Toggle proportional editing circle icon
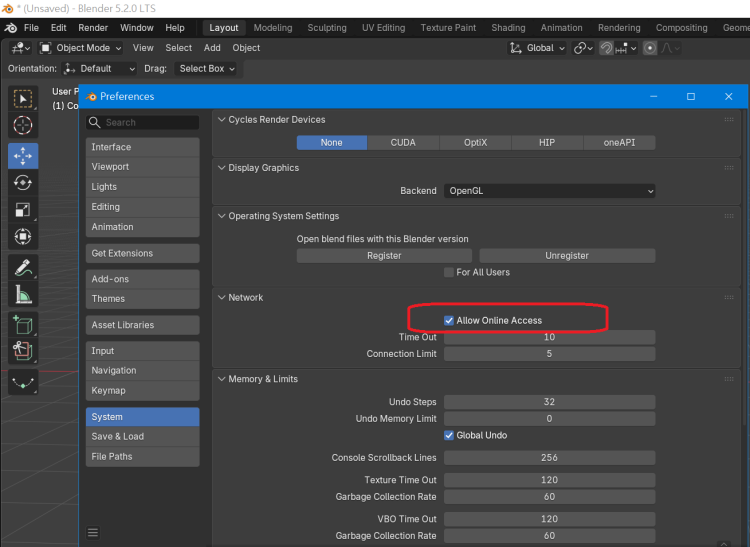Image resolution: width=750 pixels, height=547 pixels. coord(650,48)
